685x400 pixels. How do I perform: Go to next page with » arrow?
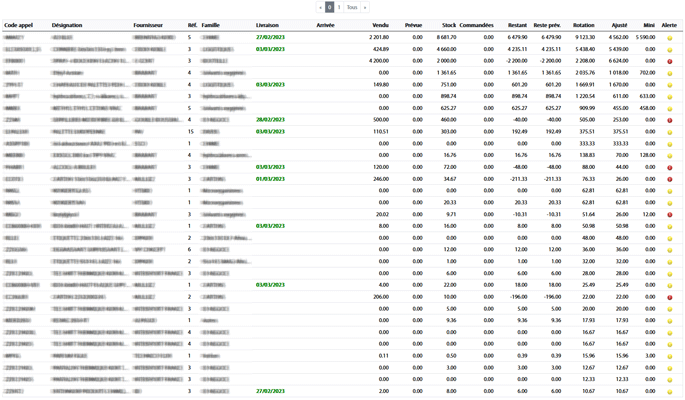(365, 7)
